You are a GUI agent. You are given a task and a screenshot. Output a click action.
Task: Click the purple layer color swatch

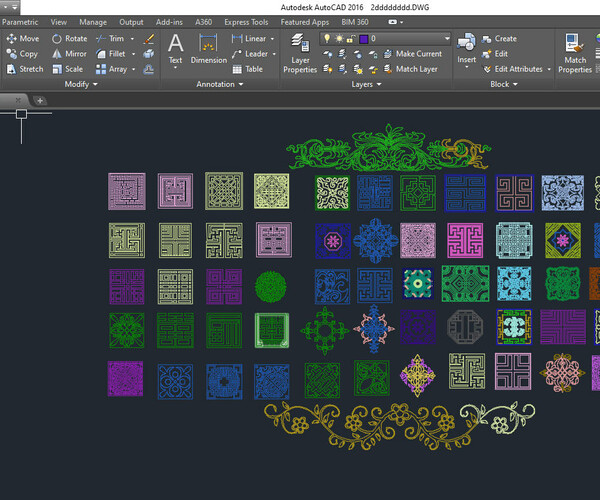click(x=364, y=39)
